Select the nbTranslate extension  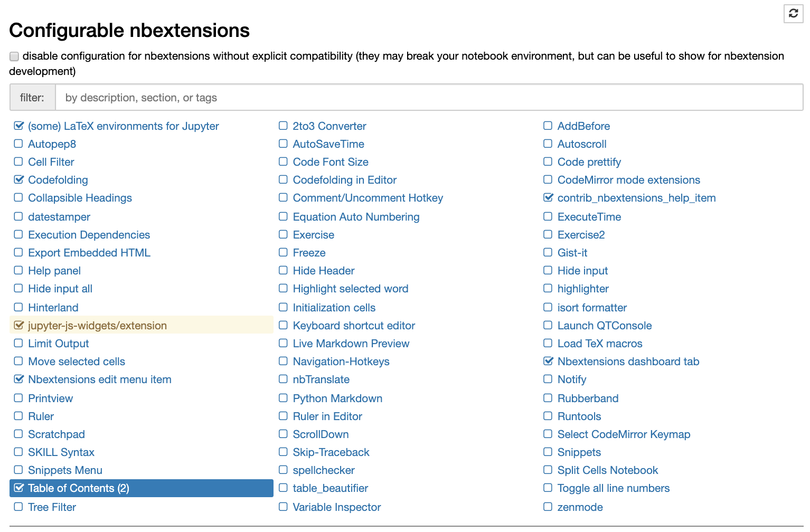pos(321,379)
